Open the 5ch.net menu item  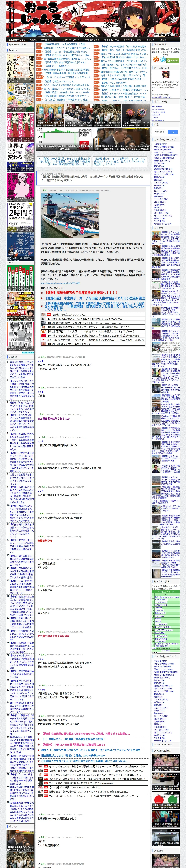coord(151,40)
